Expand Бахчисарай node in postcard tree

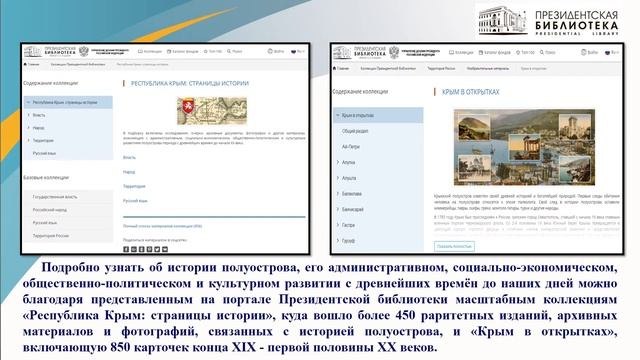click(x=338, y=209)
